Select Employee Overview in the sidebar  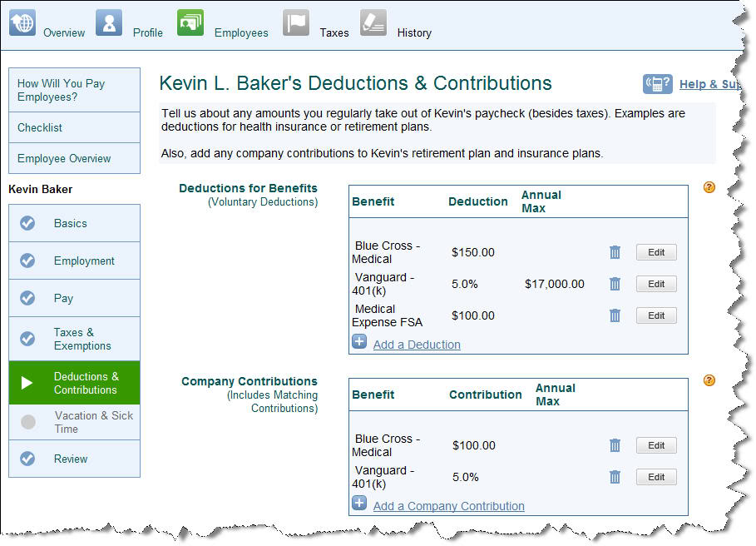[x=64, y=158]
